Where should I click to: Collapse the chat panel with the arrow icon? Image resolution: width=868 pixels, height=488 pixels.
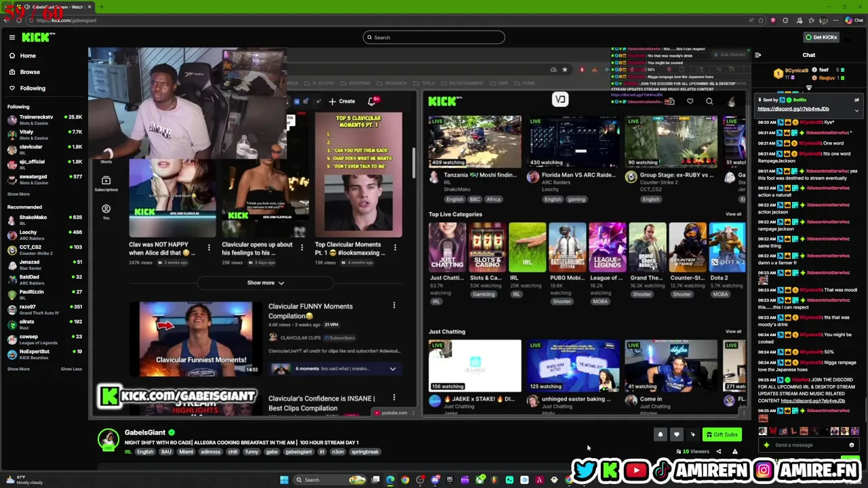758,55
